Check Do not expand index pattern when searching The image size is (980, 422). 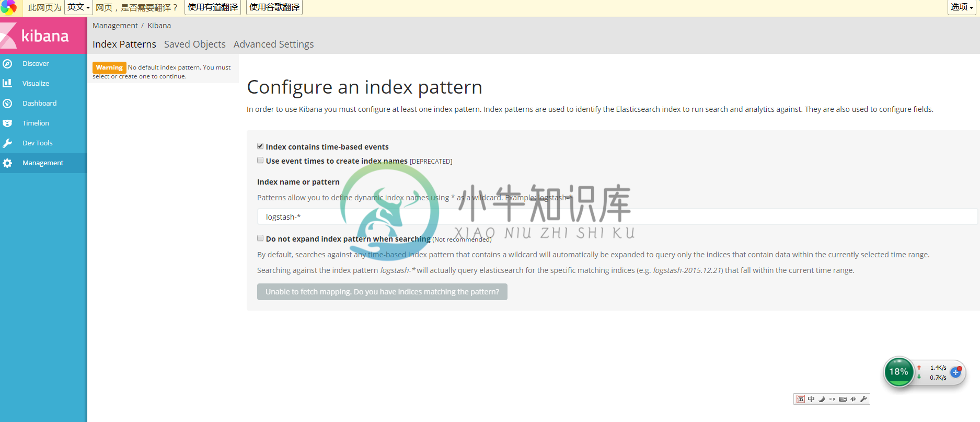pos(260,238)
